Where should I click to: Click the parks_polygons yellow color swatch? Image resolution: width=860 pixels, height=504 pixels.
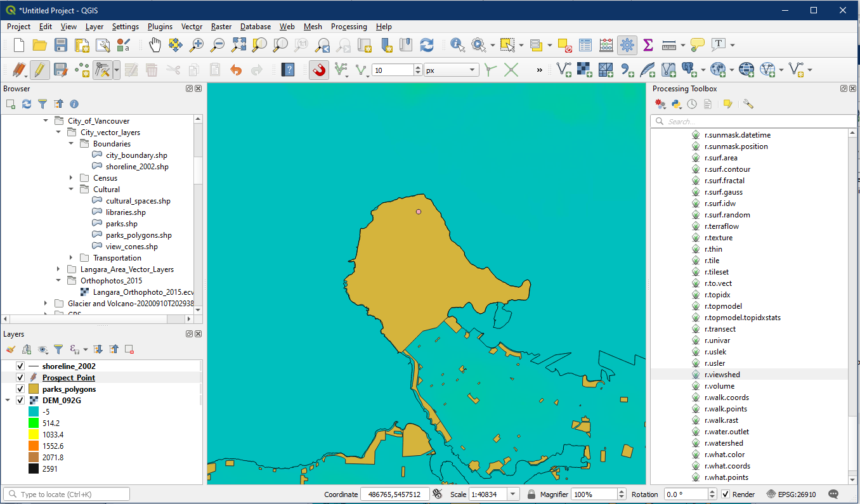34,389
